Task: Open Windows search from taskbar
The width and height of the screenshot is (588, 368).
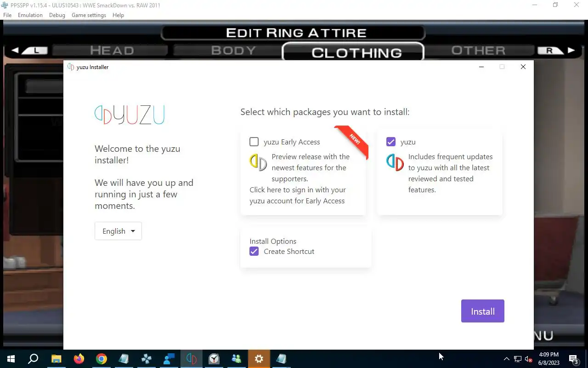Action: [x=33, y=359]
